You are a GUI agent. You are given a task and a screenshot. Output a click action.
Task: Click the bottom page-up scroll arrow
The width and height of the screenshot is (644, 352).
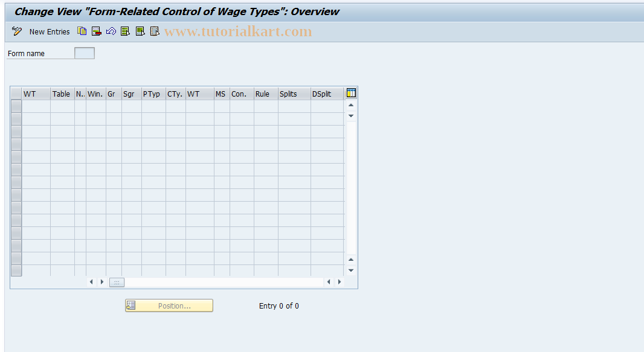point(351,260)
